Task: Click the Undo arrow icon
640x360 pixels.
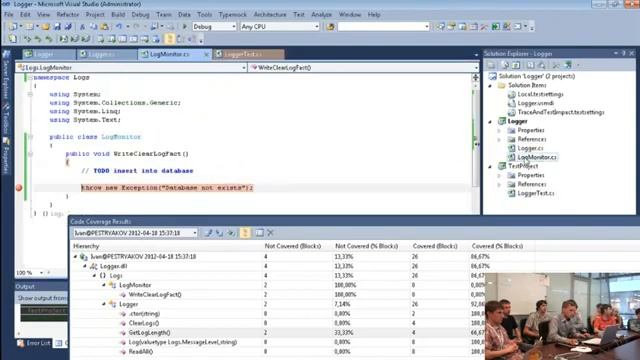Action: coord(118,27)
